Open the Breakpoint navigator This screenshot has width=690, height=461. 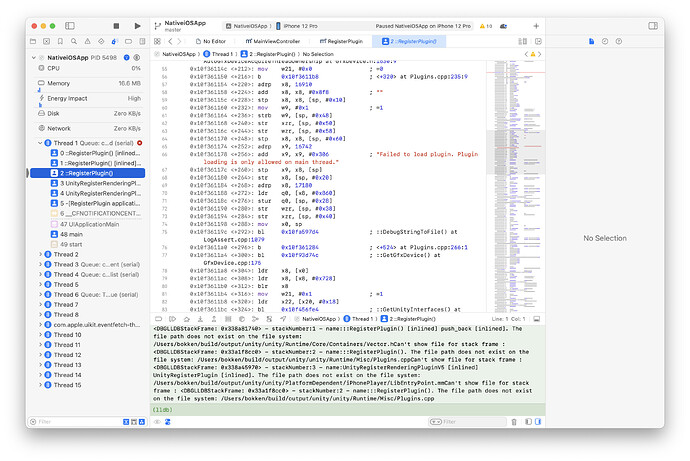tap(128, 41)
